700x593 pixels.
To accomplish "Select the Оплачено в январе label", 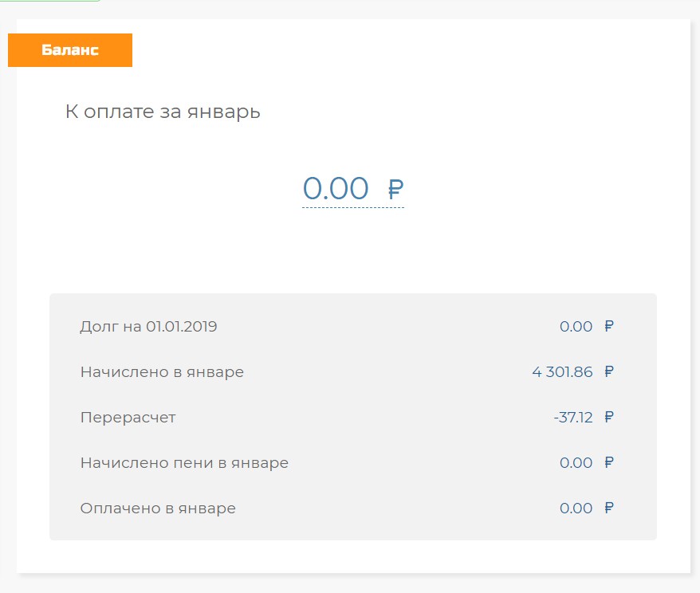I will pyautogui.click(x=158, y=508).
